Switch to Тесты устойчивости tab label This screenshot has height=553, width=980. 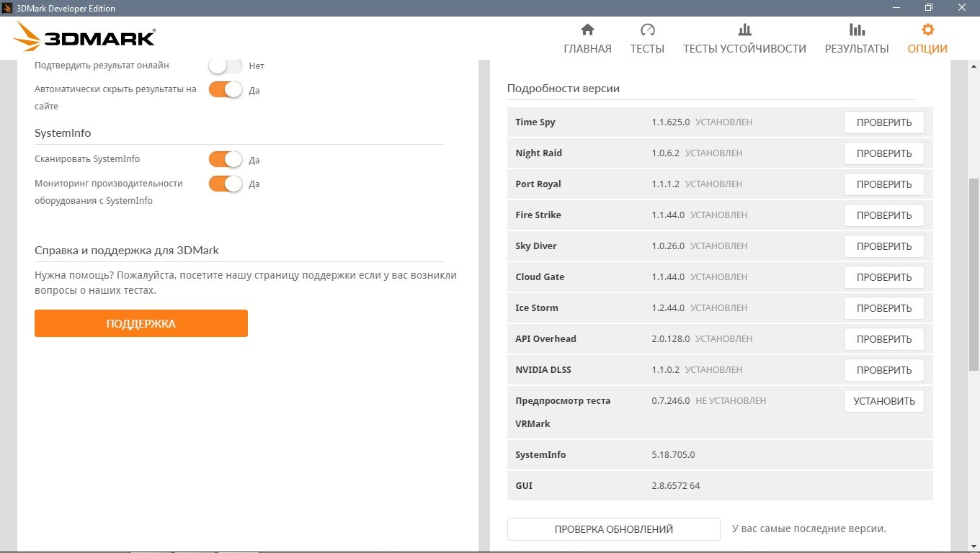click(744, 49)
